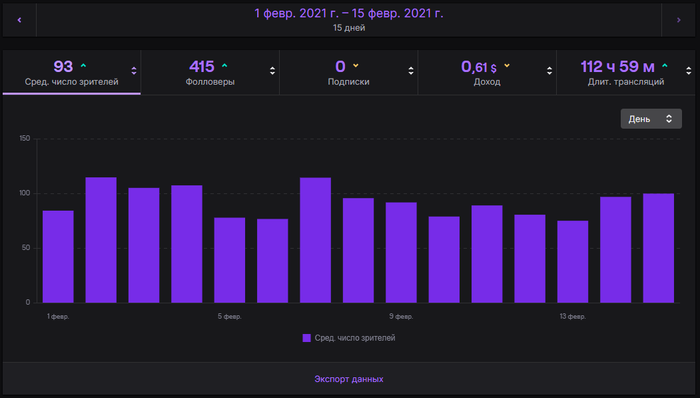This screenshot has width=700, height=398.
Task: Click the 112 ч 59 м value
Action: point(617,66)
